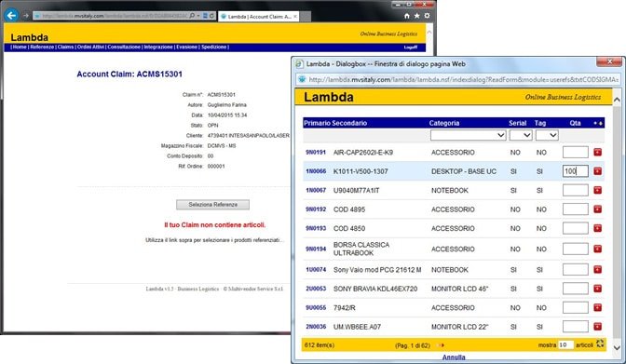Open the Serial filter dropdown

tap(521, 135)
